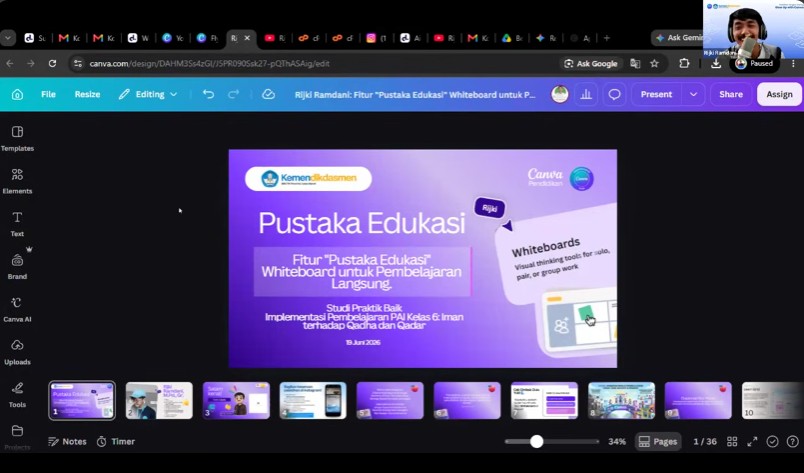This screenshot has height=473, width=804.
Task: Toggle the Pages thumbnail strip
Action: [x=658, y=441]
